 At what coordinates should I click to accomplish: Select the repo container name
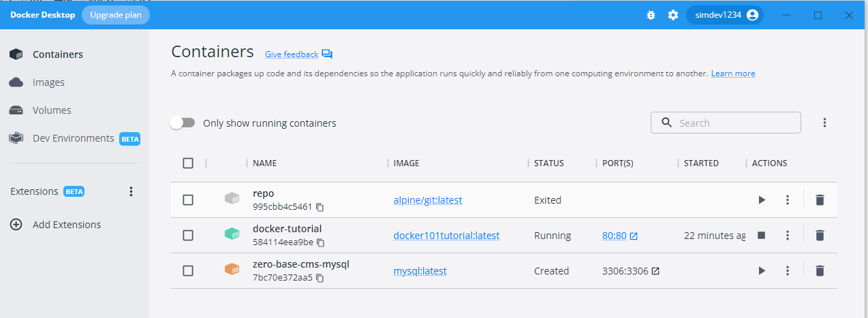click(263, 193)
